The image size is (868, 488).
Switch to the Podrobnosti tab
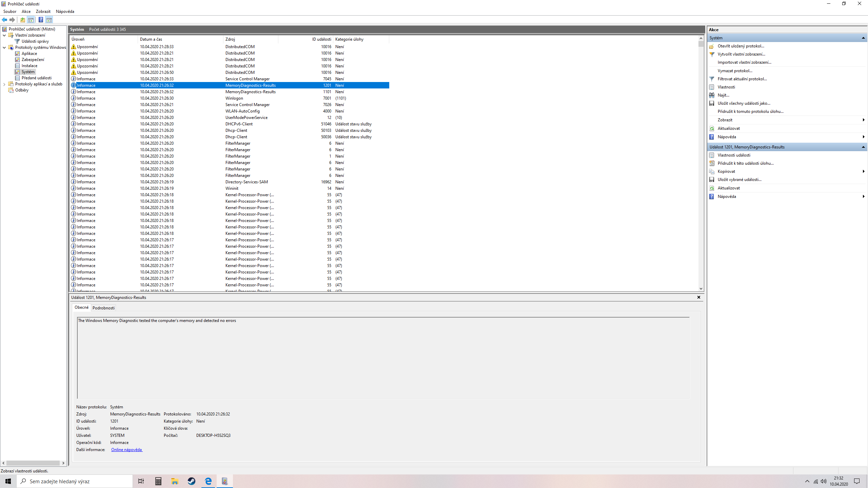tap(103, 308)
